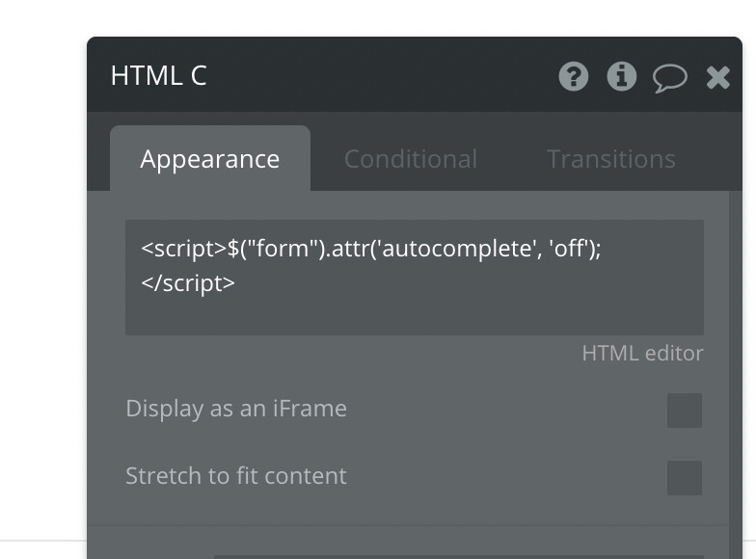Click the 'Stretch to fit content' label

pyautogui.click(x=236, y=476)
